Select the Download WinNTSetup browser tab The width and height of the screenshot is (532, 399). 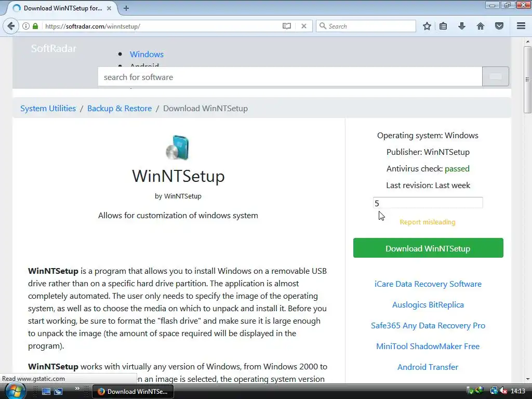(61, 8)
